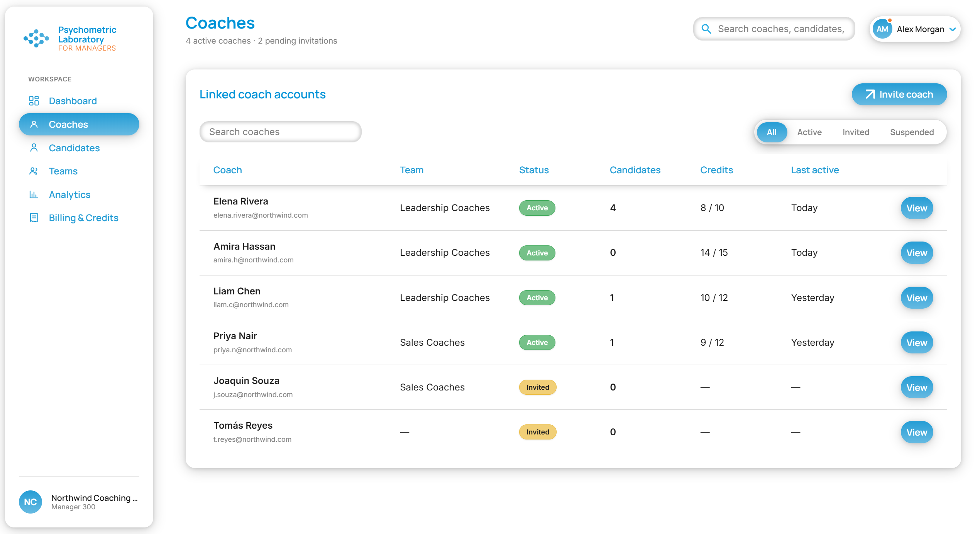Filter coaches by Suspended status

click(x=912, y=132)
